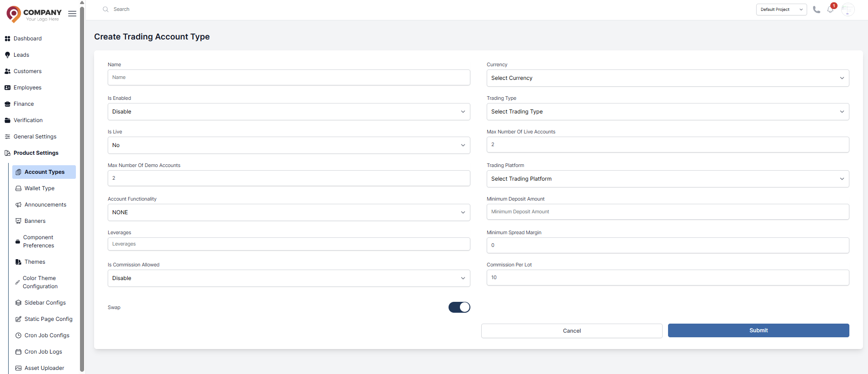Viewport: 868px width, 374px height.
Task: Select Account Types submenu item
Action: (x=44, y=172)
